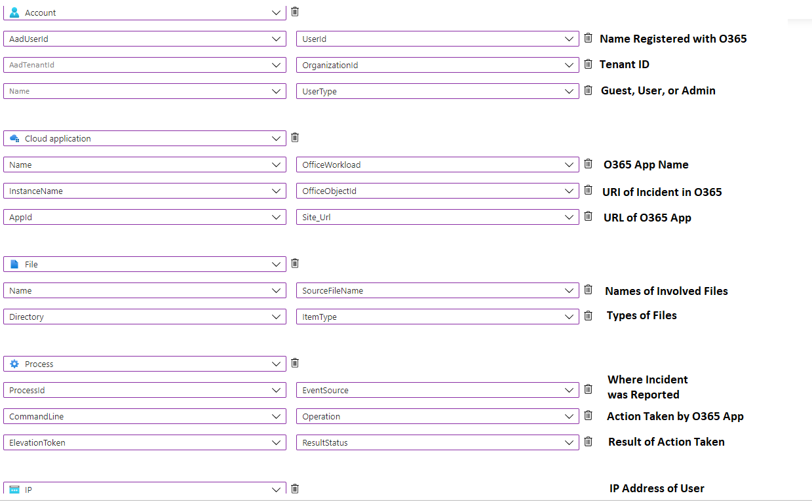Viewport: 812px width, 504px height.
Task: Click the Cloud application entity icon
Action: 14,138
